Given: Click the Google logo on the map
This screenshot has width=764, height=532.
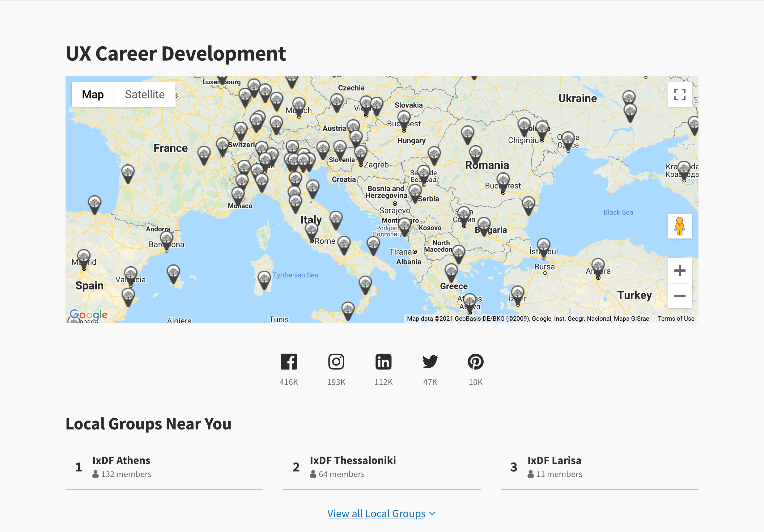Looking at the screenshot, I should coord(88,315).
